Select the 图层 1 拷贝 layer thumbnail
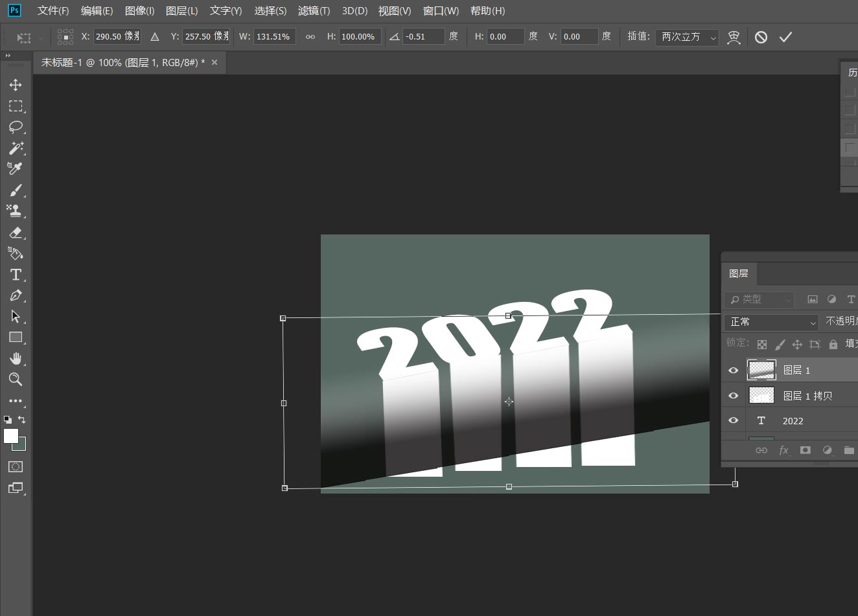The height and width of the screenshot is (616, 858). pyautogui.click(x=761, y=395)
